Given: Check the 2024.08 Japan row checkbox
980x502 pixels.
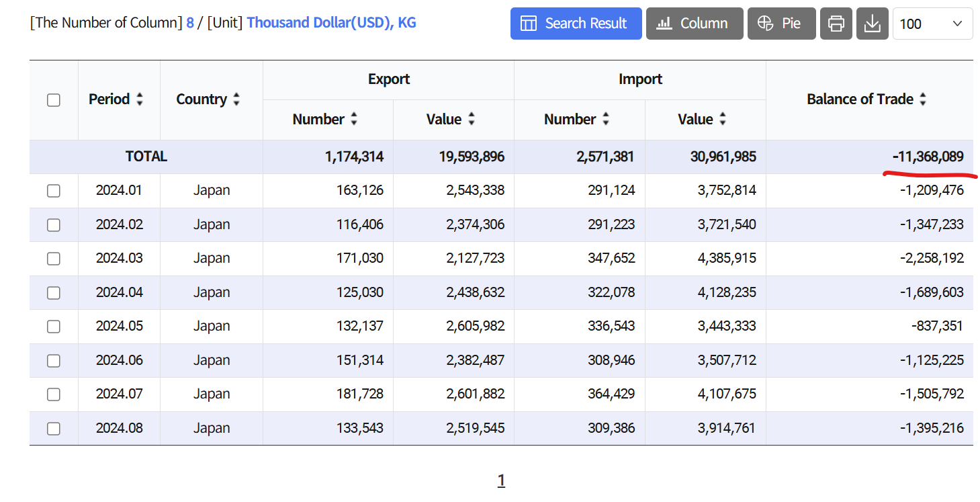Looking at the screenshot, I should (x=54, y=429).
